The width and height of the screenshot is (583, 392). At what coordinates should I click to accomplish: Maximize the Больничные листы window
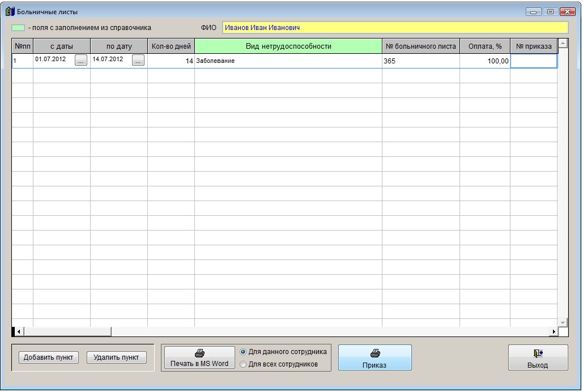550,12
